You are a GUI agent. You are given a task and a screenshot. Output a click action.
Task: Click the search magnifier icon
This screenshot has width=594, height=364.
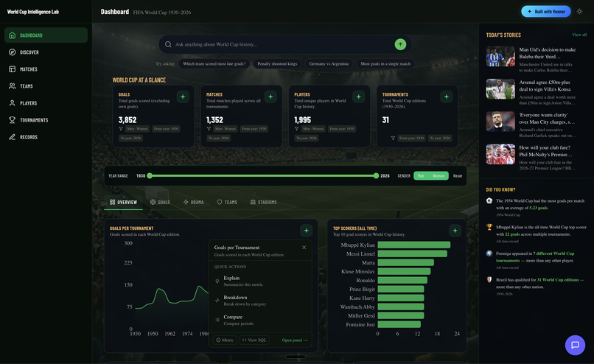pos(168,44)
